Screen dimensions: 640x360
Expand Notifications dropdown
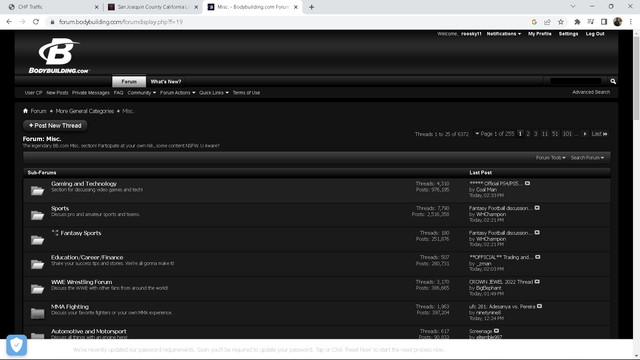(x=504, y=34)
